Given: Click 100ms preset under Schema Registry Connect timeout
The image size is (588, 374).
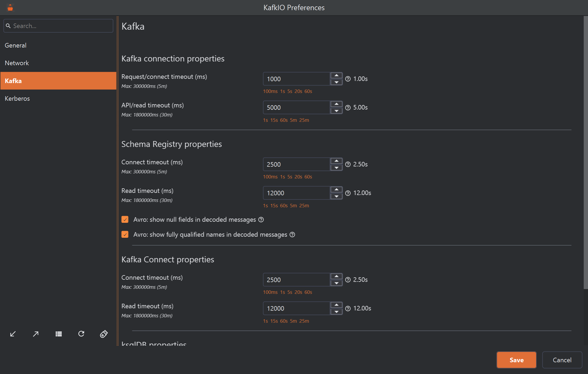Looking at the screenshot, I should [270, 177].
